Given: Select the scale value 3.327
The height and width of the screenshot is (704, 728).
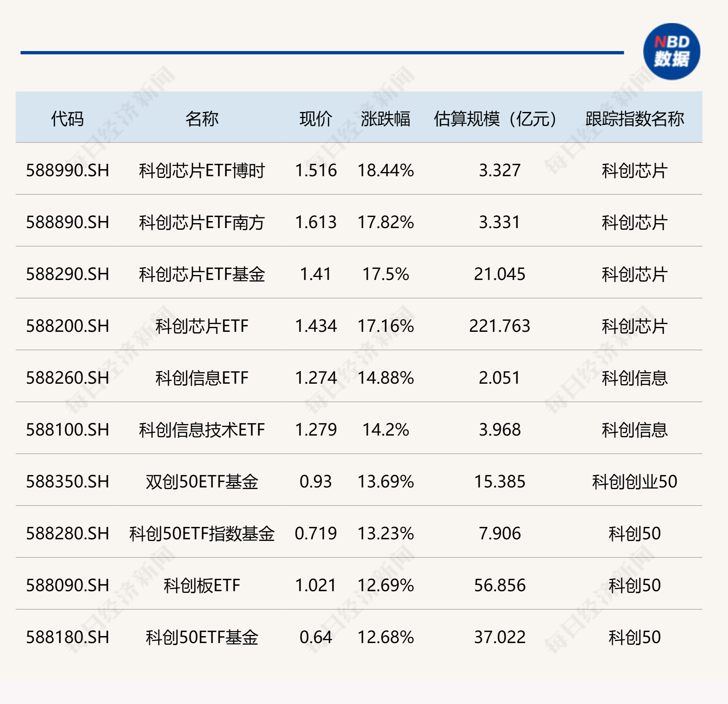Looking at the screenshot, I should [499, 170].
